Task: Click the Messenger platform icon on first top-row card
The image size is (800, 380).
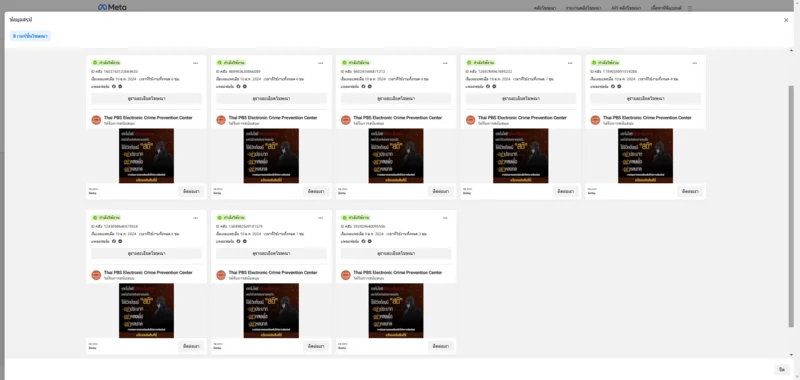Action: click(120, 86)
